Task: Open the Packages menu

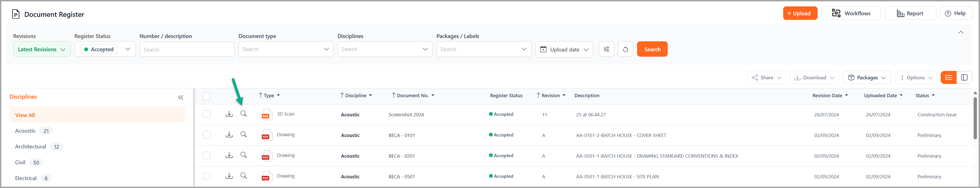Action: [867, 78]
